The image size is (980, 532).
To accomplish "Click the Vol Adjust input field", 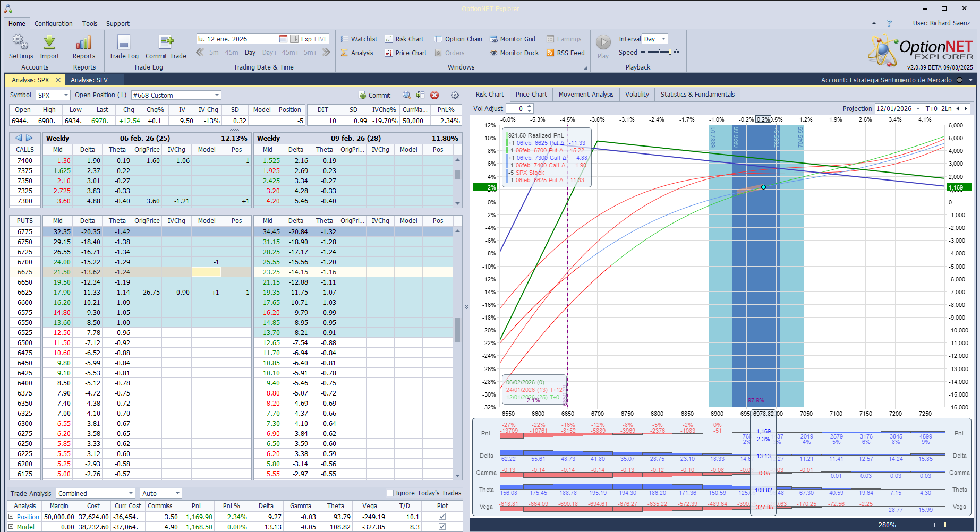I will coord(515,109).
